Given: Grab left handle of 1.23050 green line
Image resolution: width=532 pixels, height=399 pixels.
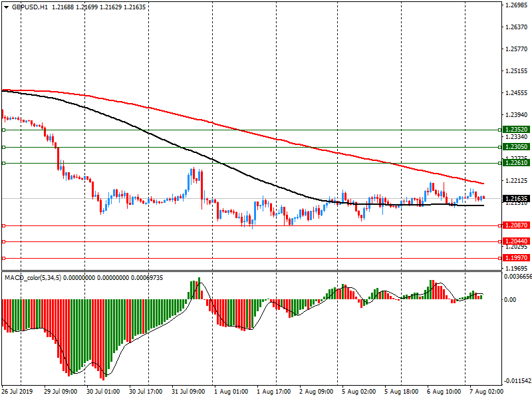Looking at the screenshot, I should (x=4, y=147).
